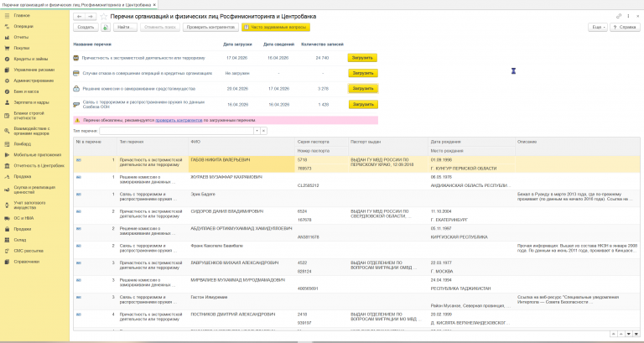The width and height of the screenshot is (644, 343).
Task: Go back with the left arrow button
Action: click(x=80, y=17)
